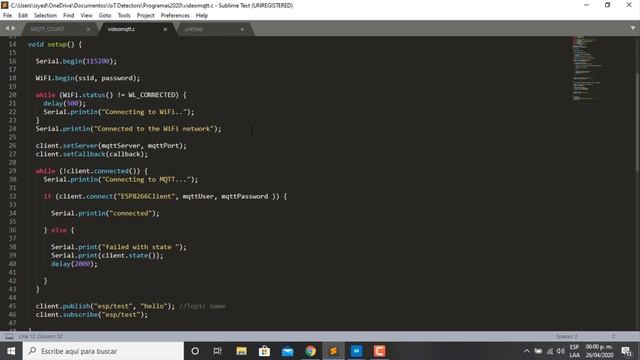Click line number 29 in gutter

point(13,171)
